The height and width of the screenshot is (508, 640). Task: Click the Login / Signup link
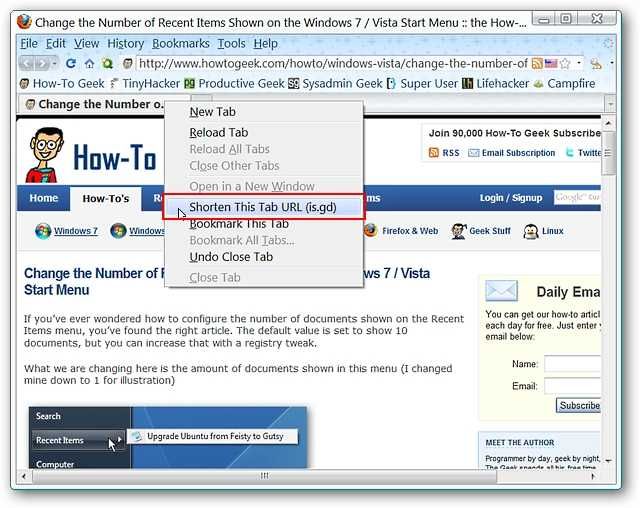tap(511, 198)
